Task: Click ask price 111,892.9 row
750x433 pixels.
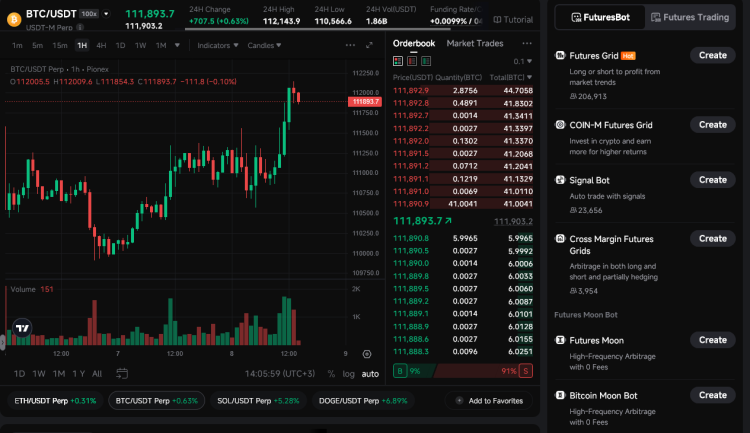Action: click(463, 90)
